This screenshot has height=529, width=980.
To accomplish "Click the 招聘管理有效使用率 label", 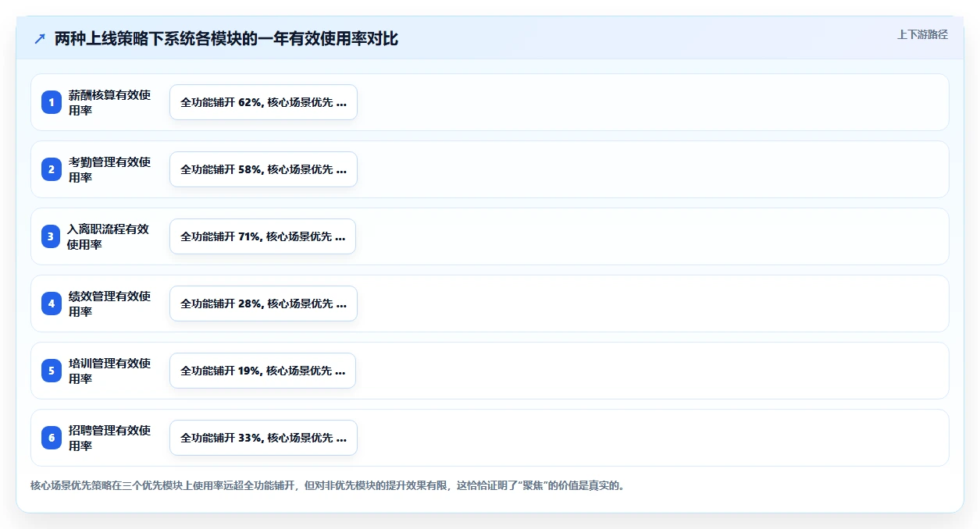I will 109,438.
